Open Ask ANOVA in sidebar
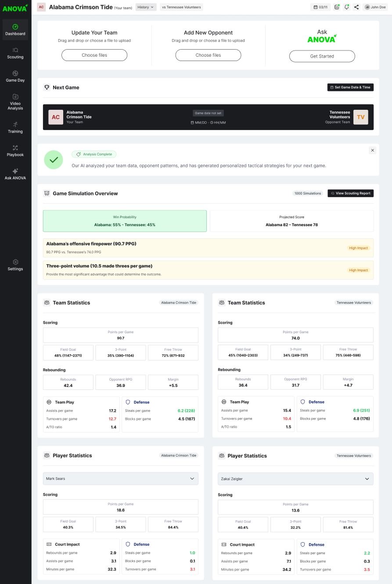The image size is (392, 584). click(15, 174)
